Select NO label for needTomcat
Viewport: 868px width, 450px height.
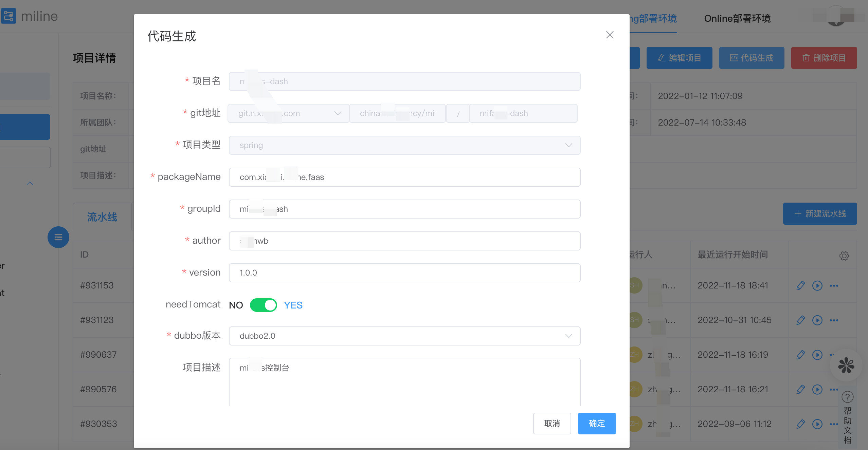(x=236, y=305)
